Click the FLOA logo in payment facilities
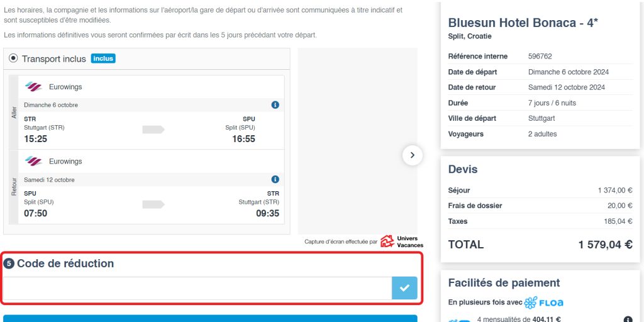This screenshot has height=322, width=644. [543, 303]
